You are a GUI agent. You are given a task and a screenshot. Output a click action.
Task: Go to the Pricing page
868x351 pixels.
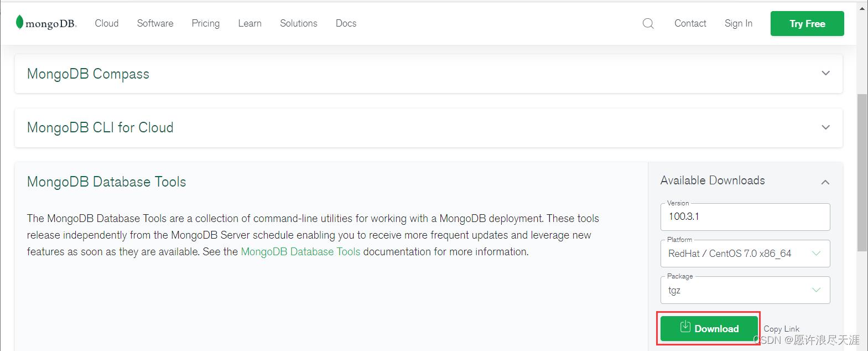pos(205,23)
